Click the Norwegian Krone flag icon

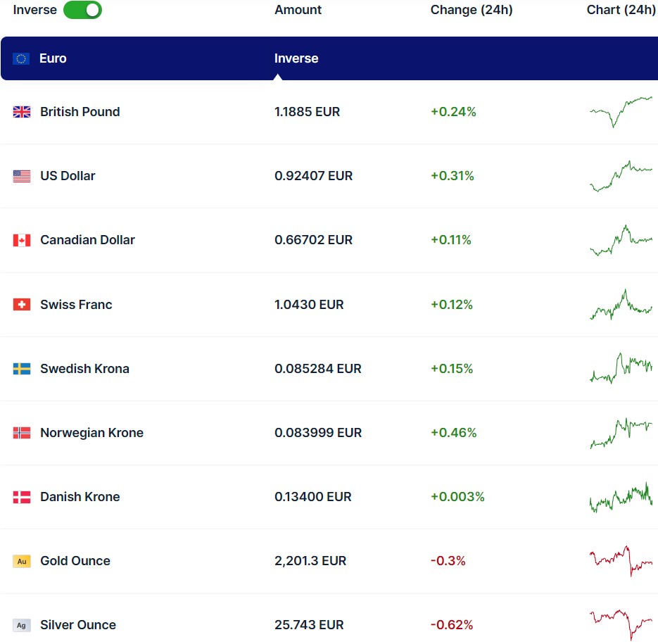coord(22,433)
